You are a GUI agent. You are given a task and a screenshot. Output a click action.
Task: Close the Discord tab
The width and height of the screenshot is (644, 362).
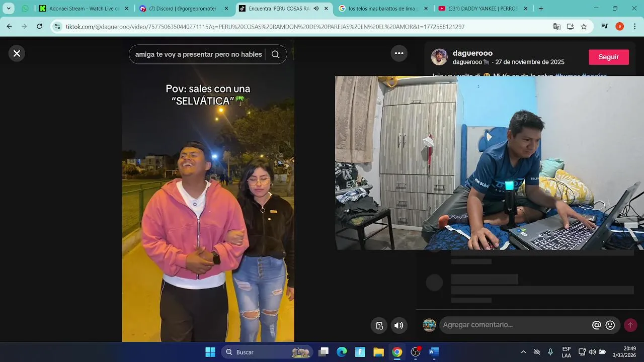(226, 9)
